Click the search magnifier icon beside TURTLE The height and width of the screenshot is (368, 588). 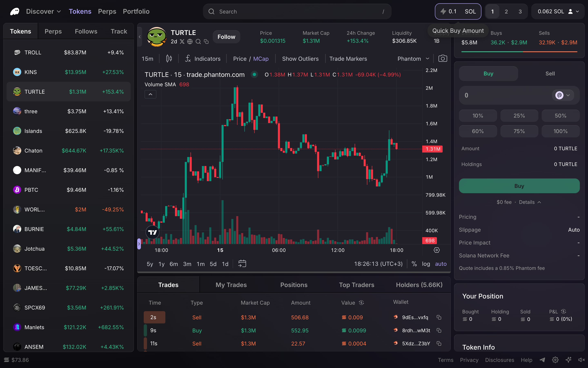click(198, 42)
